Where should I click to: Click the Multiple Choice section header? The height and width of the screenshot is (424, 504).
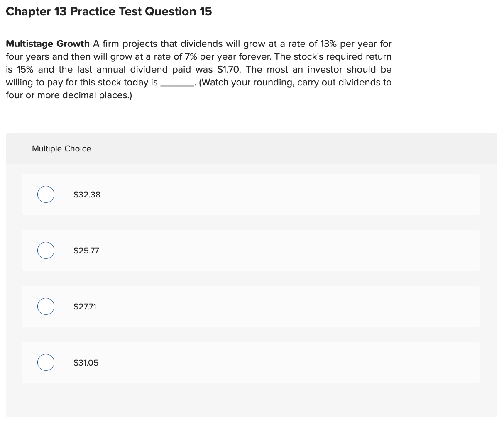[61, 149]
